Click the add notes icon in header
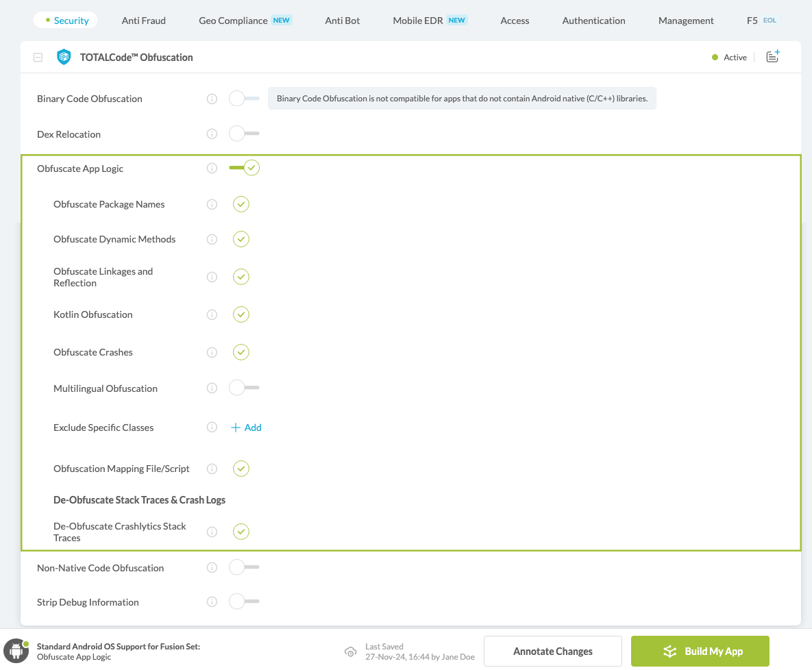This screenshot has height=670, width=812. click(772, 57)
